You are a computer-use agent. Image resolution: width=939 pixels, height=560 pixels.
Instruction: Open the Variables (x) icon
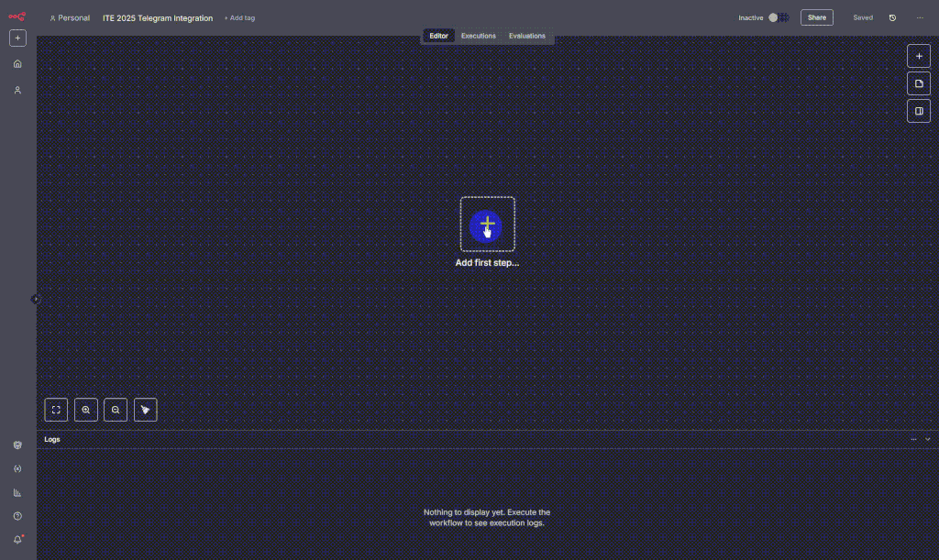(17, 469)
